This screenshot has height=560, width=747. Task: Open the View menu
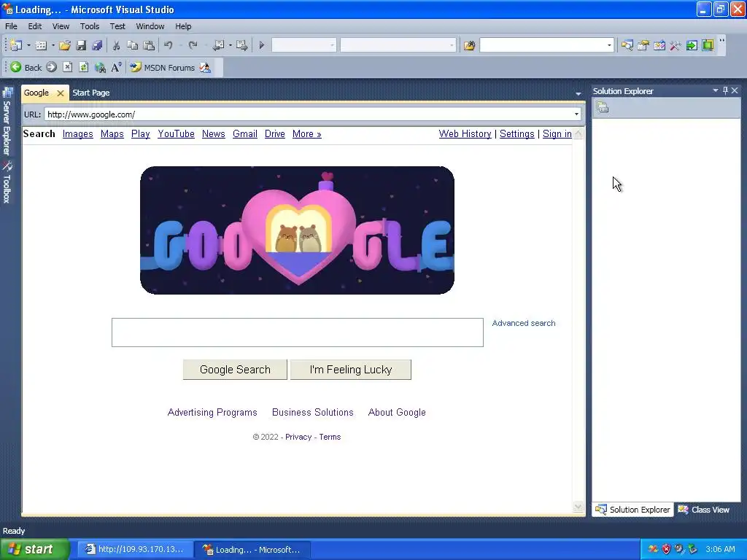[61, 26]
